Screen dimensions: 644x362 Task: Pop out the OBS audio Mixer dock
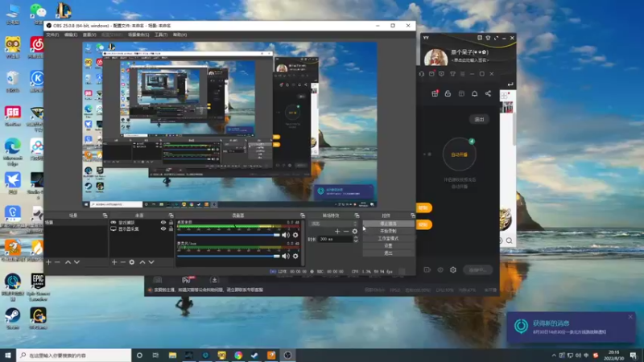303,216
